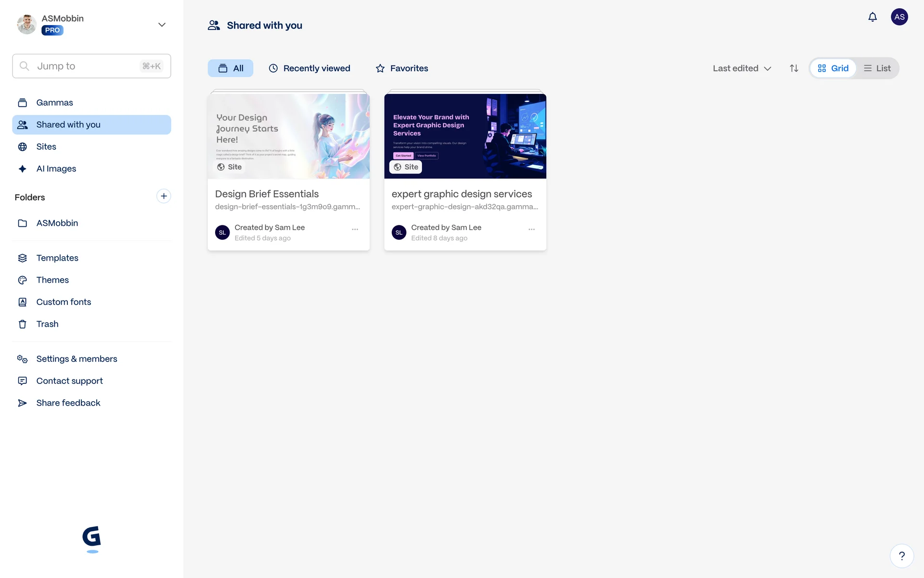924x578 pixels.
Task: Open the Last edited sort dropdown
Action: (742, 68)
